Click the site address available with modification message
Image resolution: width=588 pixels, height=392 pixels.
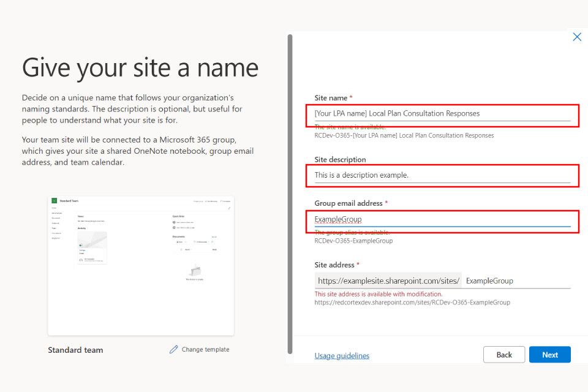click(378, 294)
